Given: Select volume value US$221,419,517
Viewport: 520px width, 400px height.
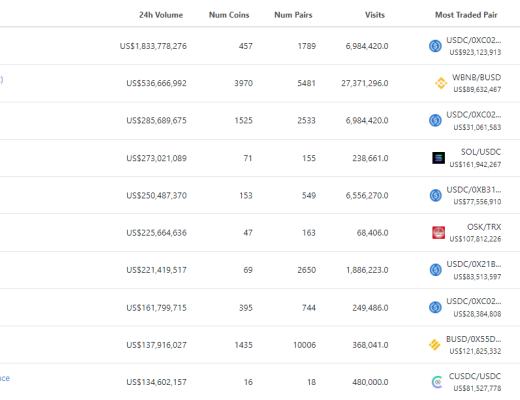Looking at the screenshot, I should 156,270.
